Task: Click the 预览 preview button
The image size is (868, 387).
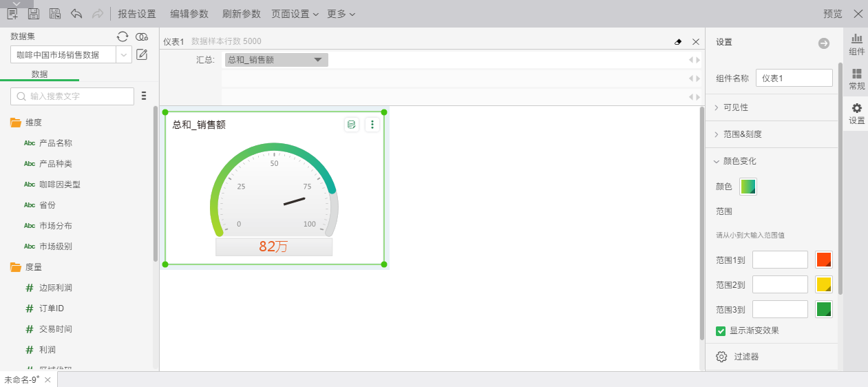Action: 833,14
